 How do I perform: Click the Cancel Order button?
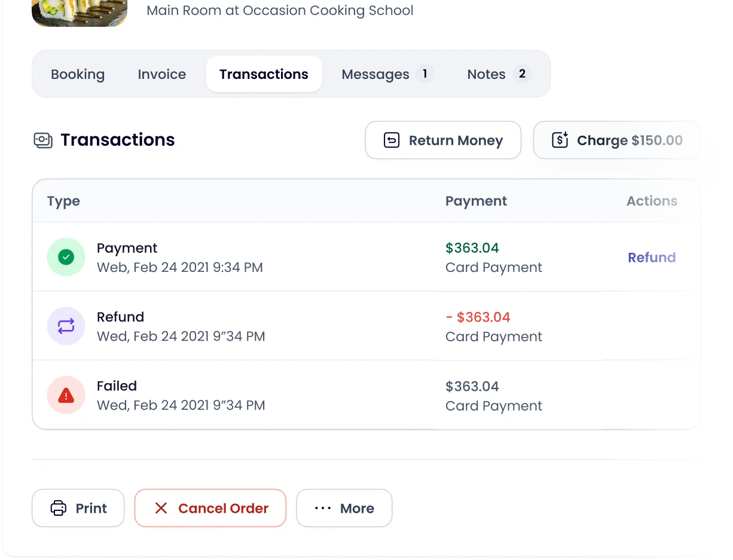210,508
